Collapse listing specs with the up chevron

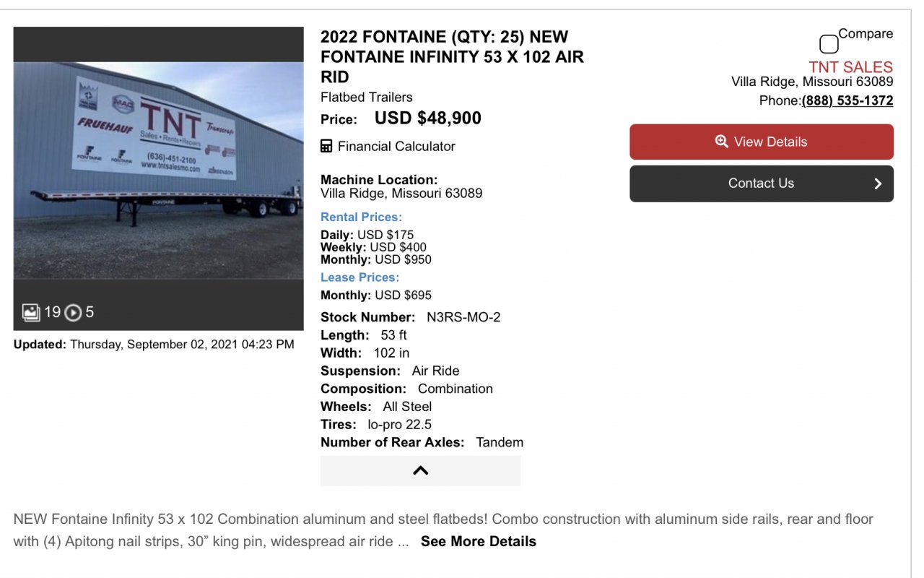click(x=420, y=470)
